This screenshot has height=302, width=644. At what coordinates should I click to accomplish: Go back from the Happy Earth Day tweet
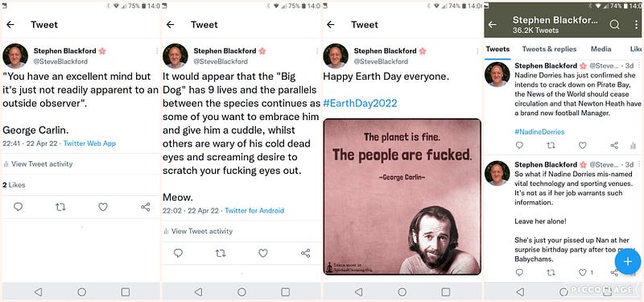[331, 25]
